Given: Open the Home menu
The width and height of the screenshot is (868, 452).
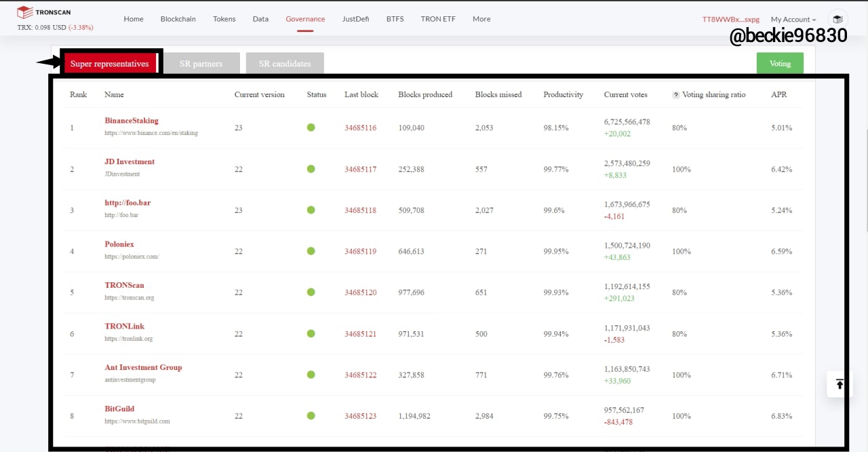Looking at the screenshot, I should pos(134,19).
